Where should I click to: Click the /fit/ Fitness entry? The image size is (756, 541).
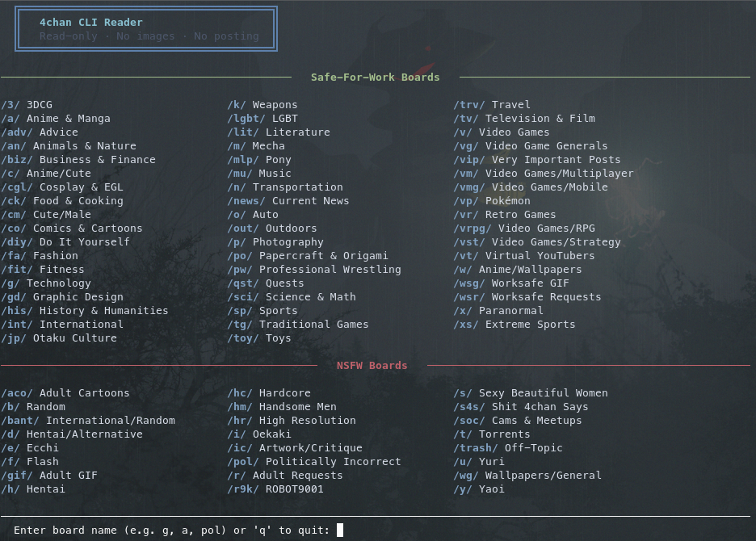click(43, 269)
